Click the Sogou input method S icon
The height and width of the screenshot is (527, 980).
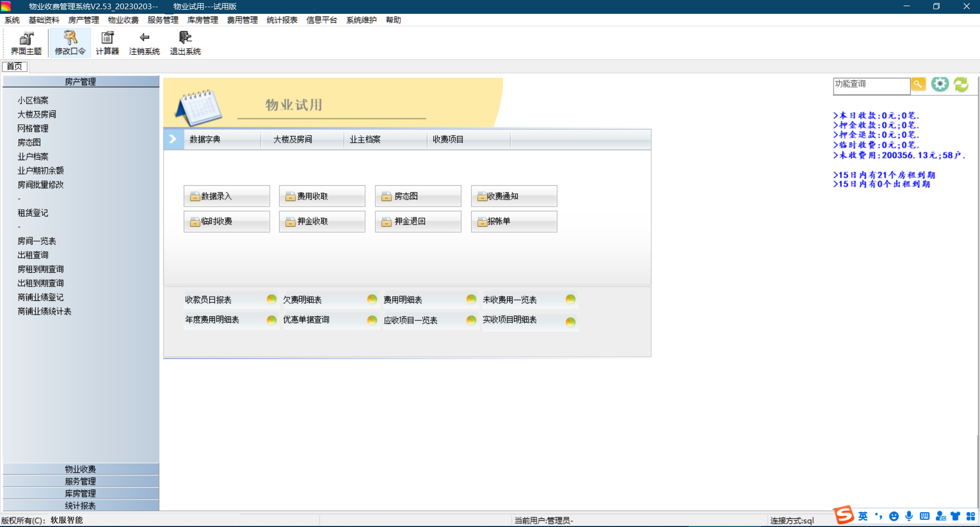(844, 515)
